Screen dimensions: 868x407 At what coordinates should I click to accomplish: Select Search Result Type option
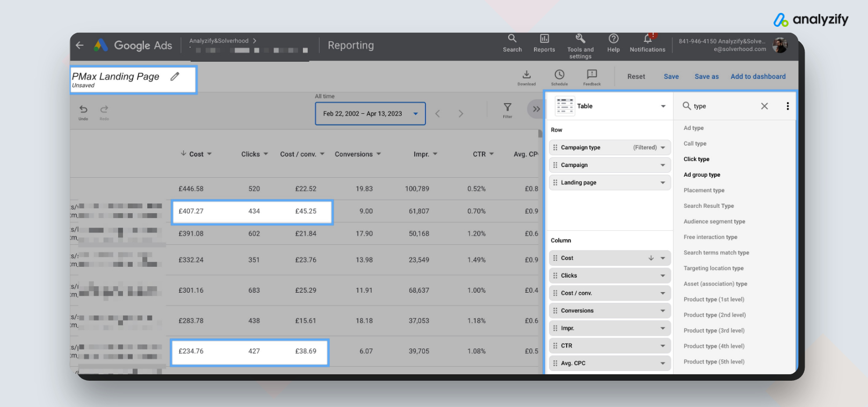click(708, 206)
